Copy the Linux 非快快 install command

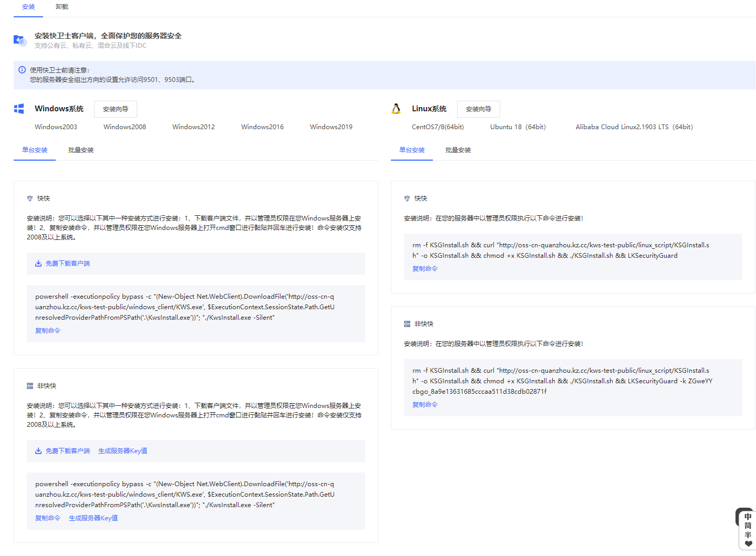(425, 405)
